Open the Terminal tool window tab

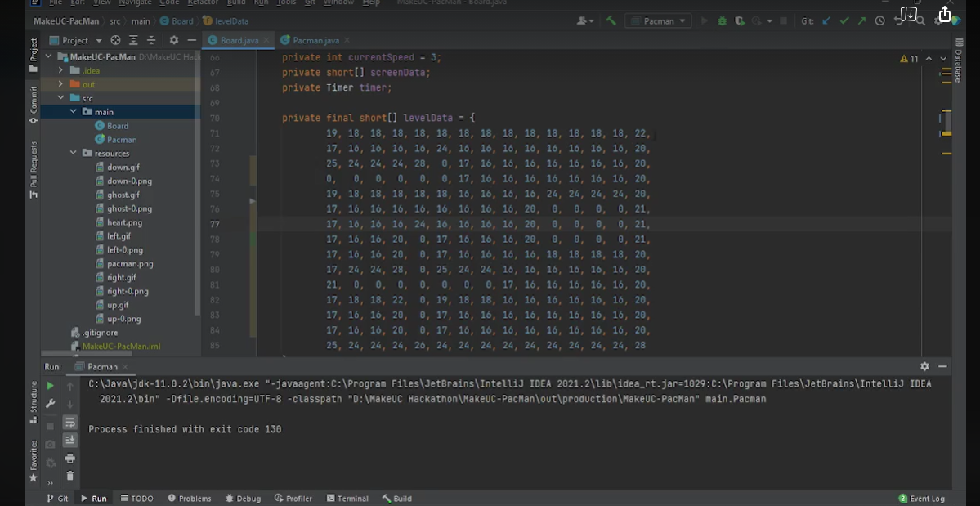(347, 499)
